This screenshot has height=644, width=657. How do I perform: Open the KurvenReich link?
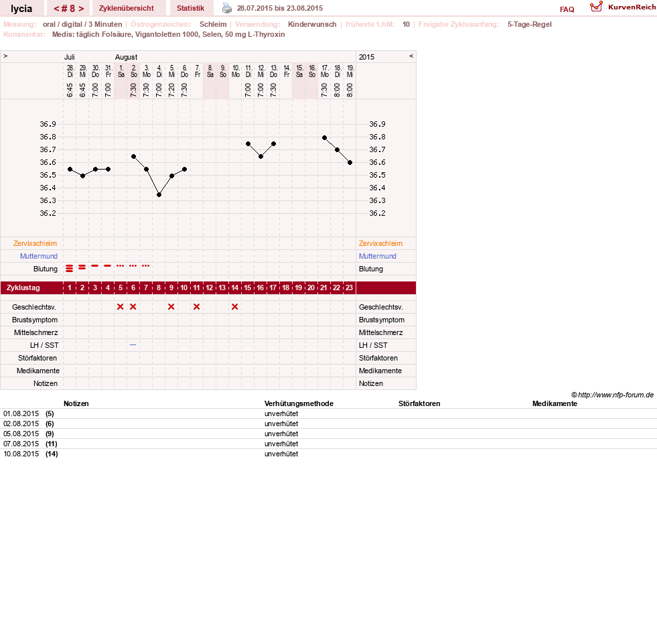[x=632, y=7]
